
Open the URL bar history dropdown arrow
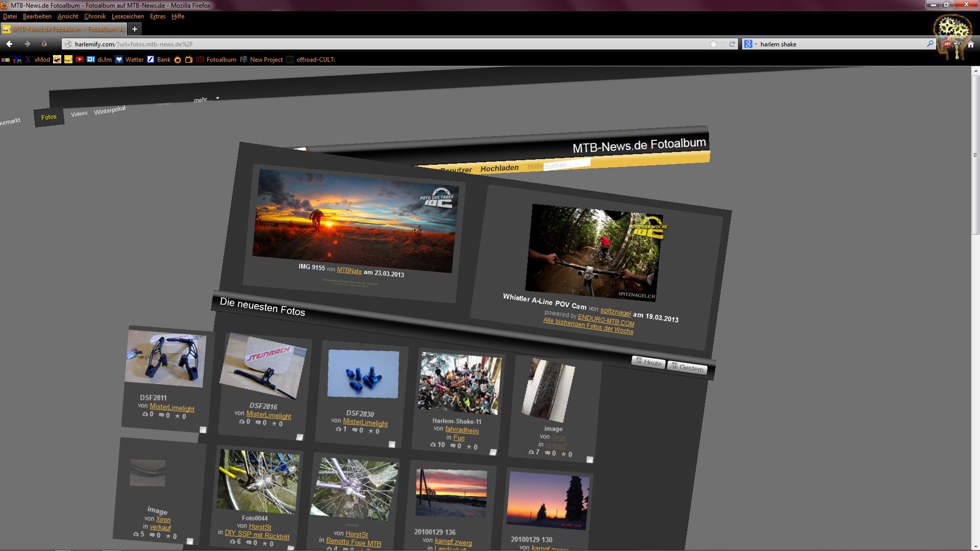click(723, 44)
